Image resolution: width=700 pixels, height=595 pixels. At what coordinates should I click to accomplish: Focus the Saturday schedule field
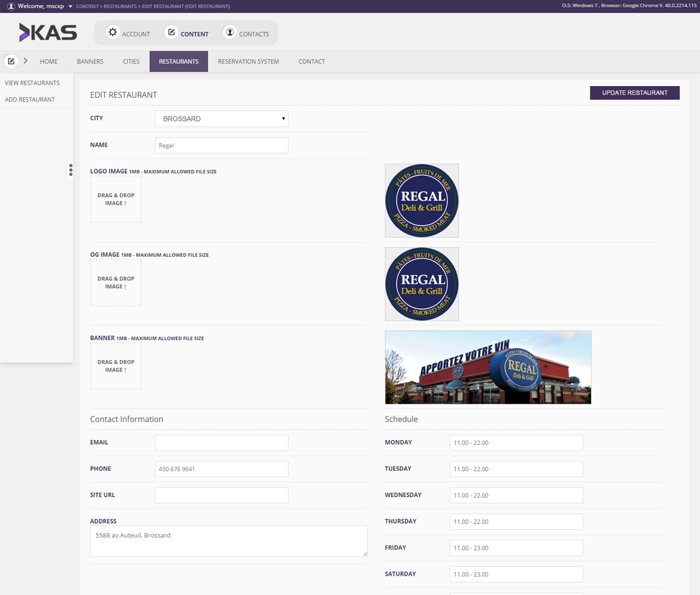[x=516, y=575]
